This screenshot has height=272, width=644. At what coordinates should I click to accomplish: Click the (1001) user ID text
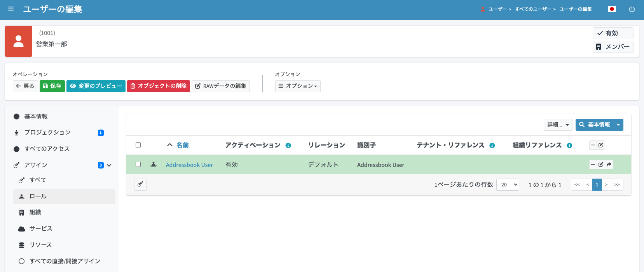47,33
